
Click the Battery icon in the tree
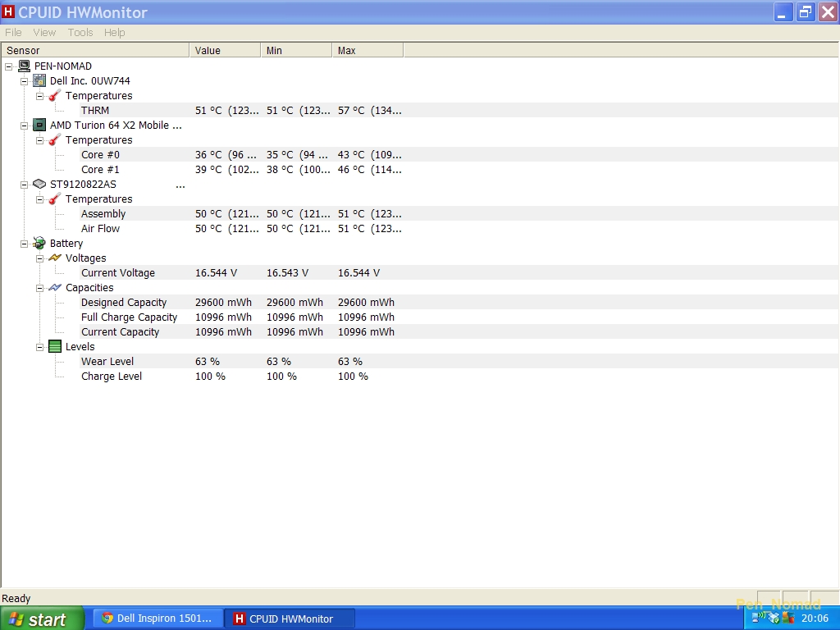click(39, 243)
